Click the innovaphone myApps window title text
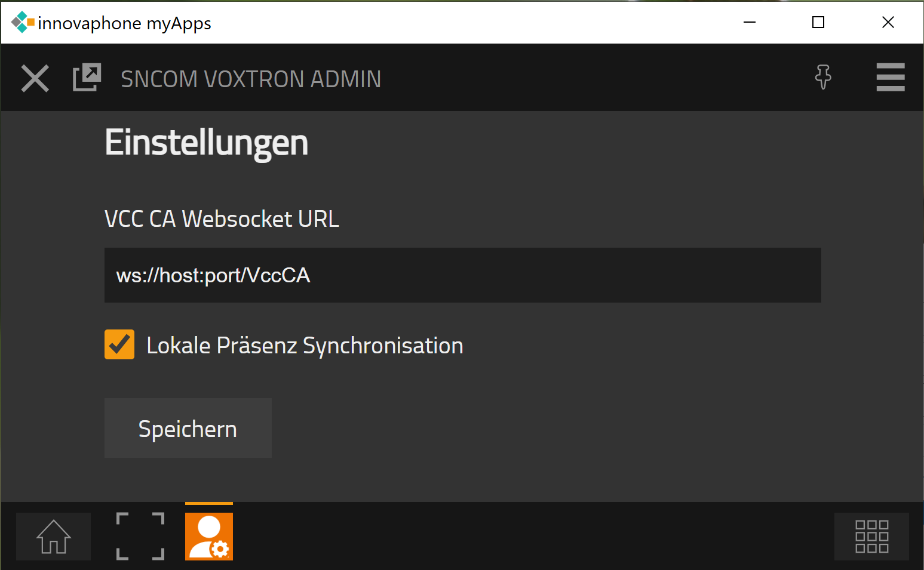This screenshot has height=570, width=924. click(124, 23)
